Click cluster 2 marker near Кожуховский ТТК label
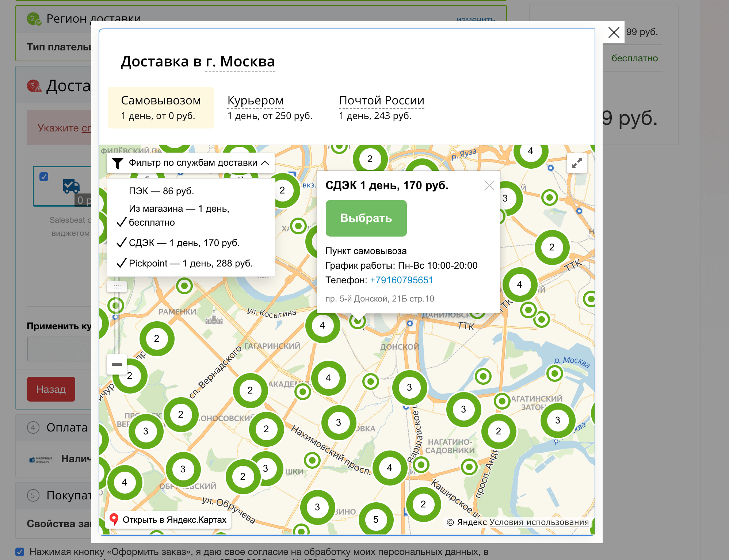Image resolution: width=729 pixels, height=560 pixels. [x=552, y=247]
